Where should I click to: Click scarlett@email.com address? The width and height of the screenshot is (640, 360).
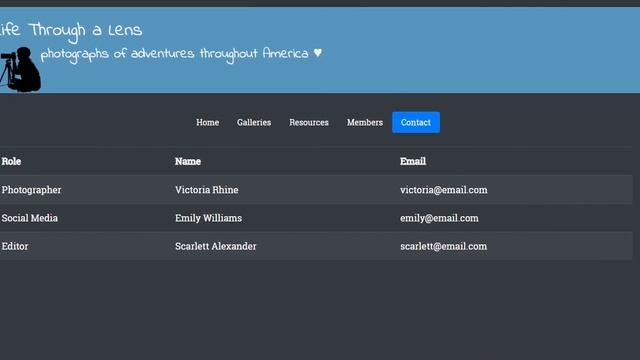tap(443, 246)
